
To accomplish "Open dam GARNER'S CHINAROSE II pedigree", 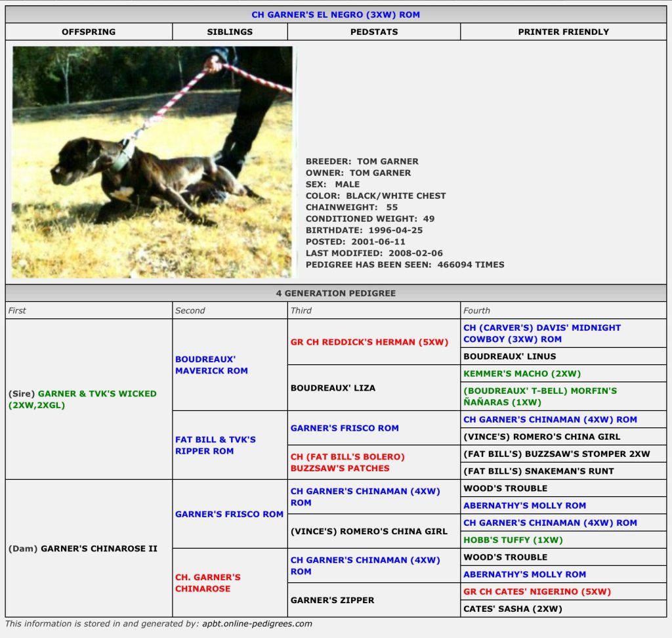I will (98, 549).
